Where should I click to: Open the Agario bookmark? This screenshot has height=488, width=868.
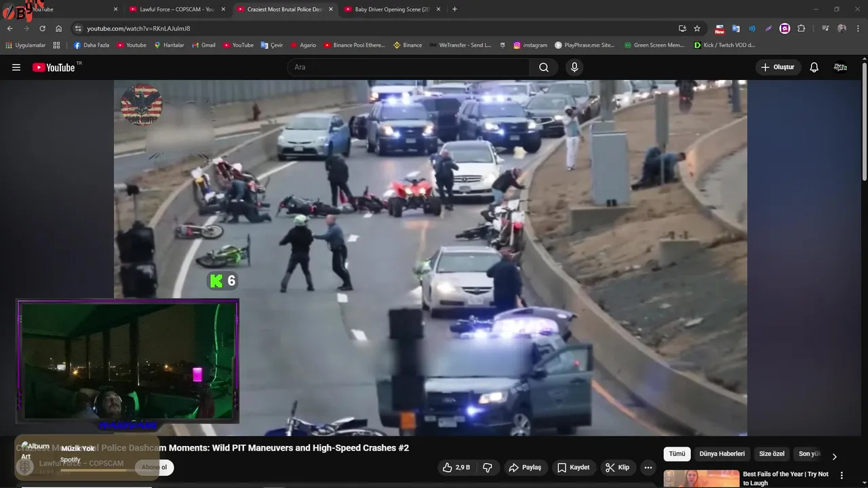pyautogui.click(x=303, y=45)
